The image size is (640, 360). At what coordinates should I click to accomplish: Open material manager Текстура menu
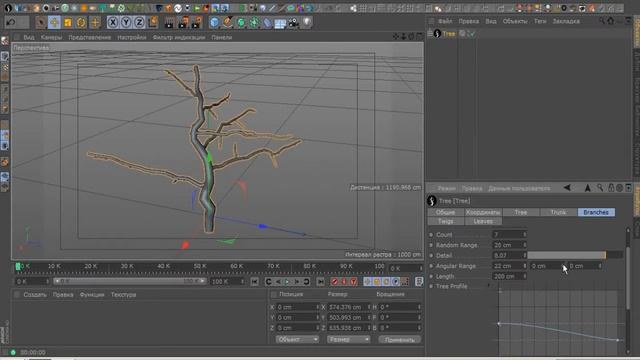click(123, 295)
